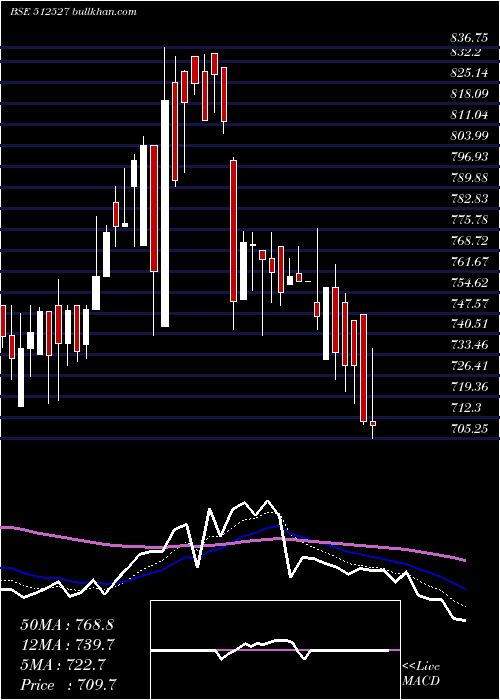Click the 836.75 price label
This screenshot has width=500, height=700.
coord(469,38)
